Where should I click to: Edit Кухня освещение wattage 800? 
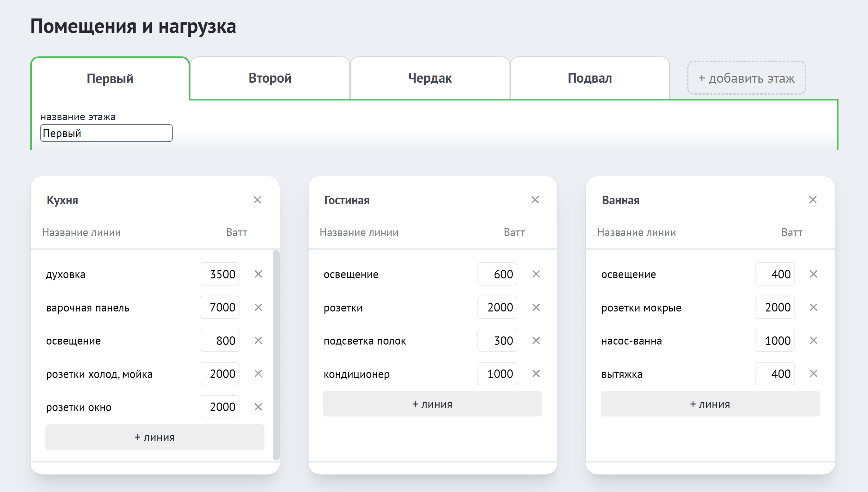(220, 341)
